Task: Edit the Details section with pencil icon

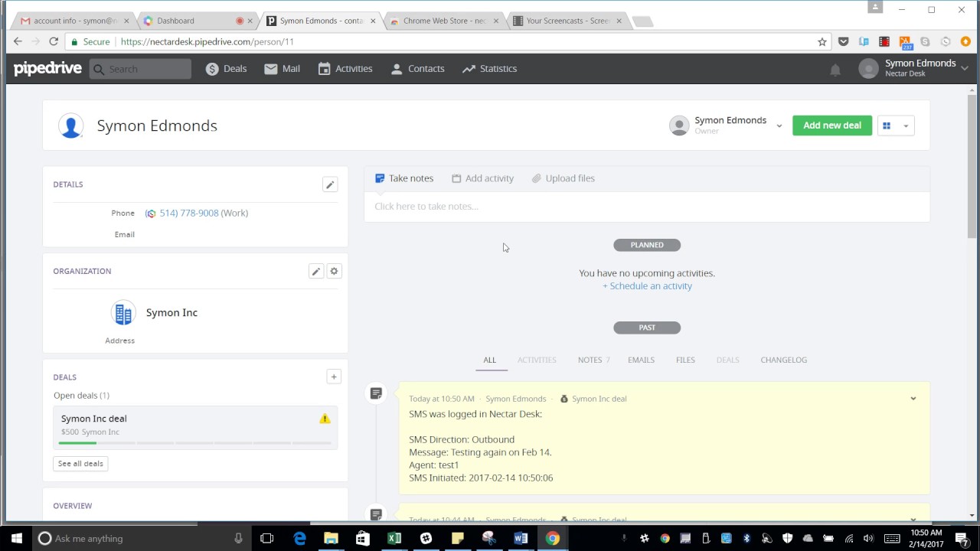Action: pos(330,184)
